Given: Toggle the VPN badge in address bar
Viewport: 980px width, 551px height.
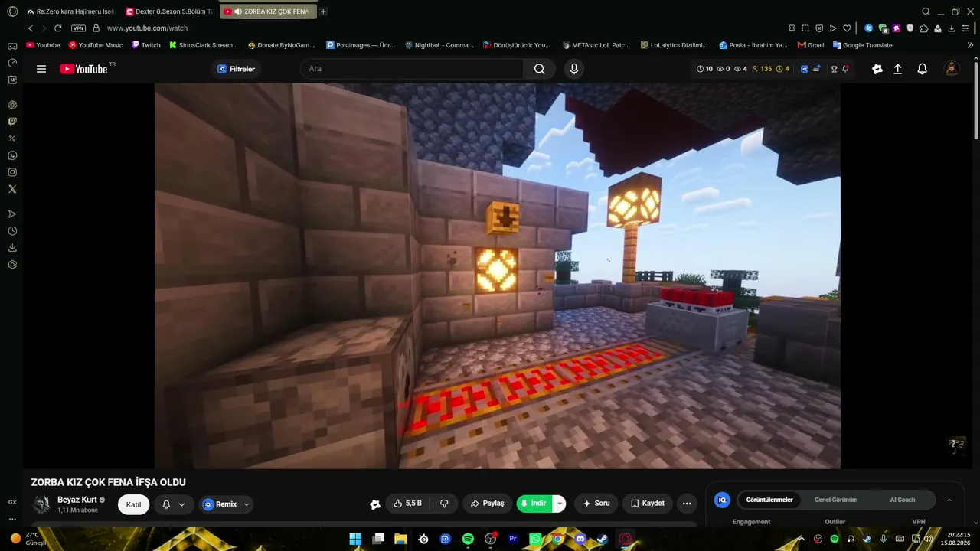Looking at the screenshot, I should 78,28.
